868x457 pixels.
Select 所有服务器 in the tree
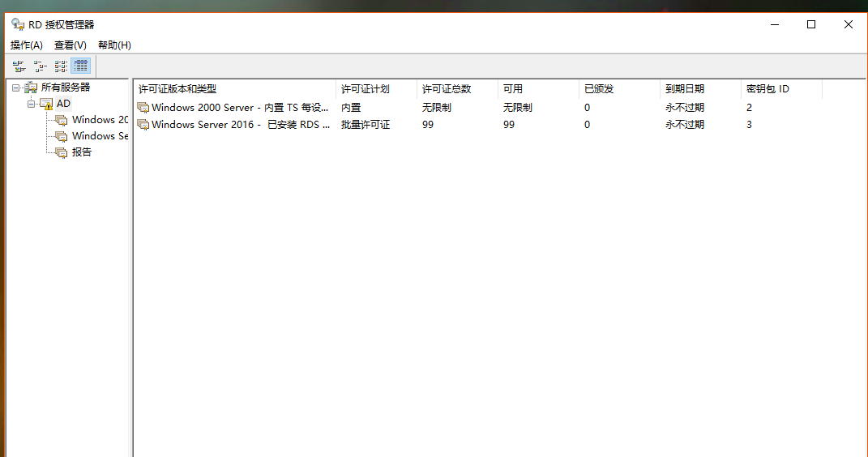(66, 88)
